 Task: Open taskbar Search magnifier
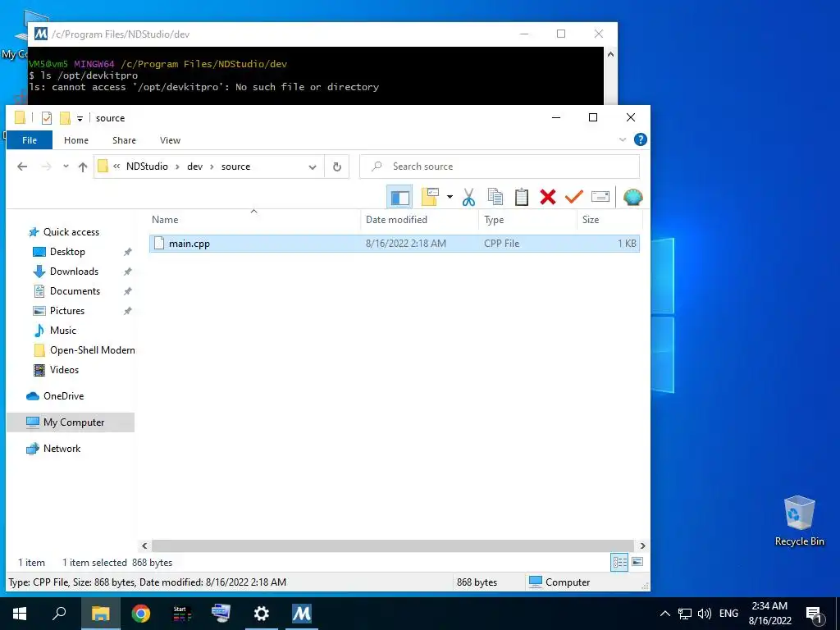point(59,614)
